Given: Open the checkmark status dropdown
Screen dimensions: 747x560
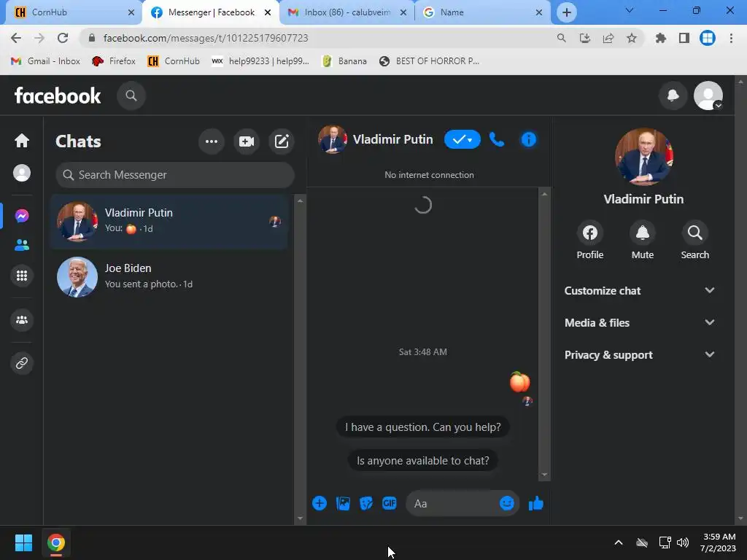Looking at the screenshot, I should pyautogui.click(x=462, y=139).
